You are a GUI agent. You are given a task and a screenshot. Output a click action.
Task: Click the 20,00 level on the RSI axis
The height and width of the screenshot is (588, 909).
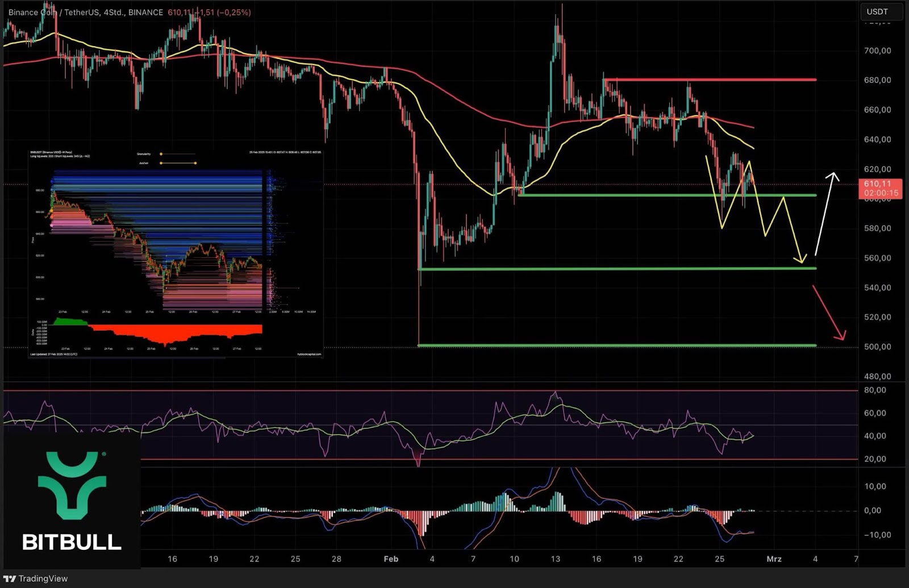(875, 459)
